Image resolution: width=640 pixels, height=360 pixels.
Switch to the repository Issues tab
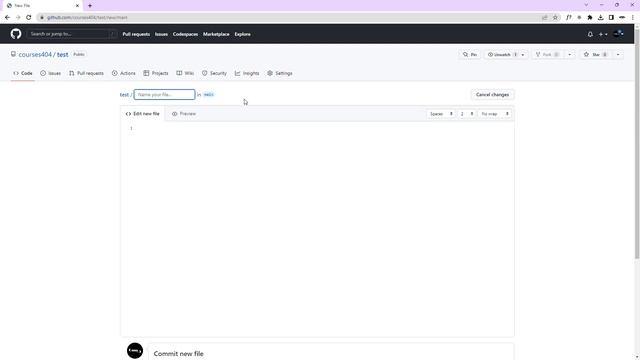click(x=51, y=73)
